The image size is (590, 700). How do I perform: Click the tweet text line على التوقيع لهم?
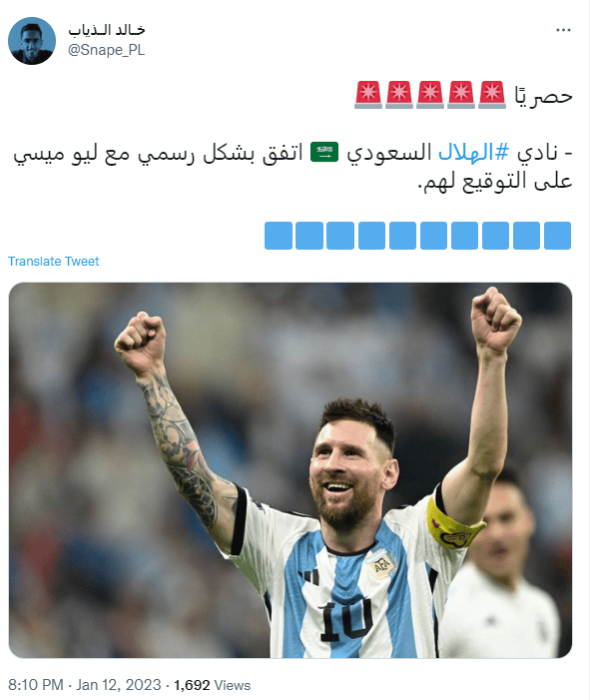495,182
